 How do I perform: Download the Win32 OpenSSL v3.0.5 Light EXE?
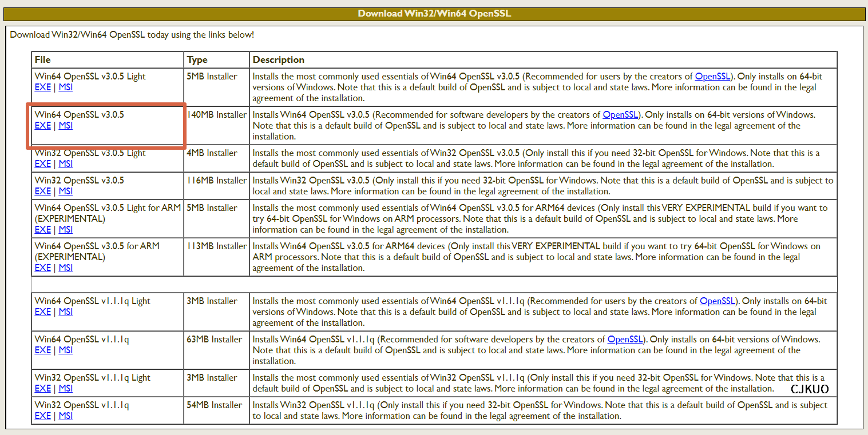click(42, 164)
